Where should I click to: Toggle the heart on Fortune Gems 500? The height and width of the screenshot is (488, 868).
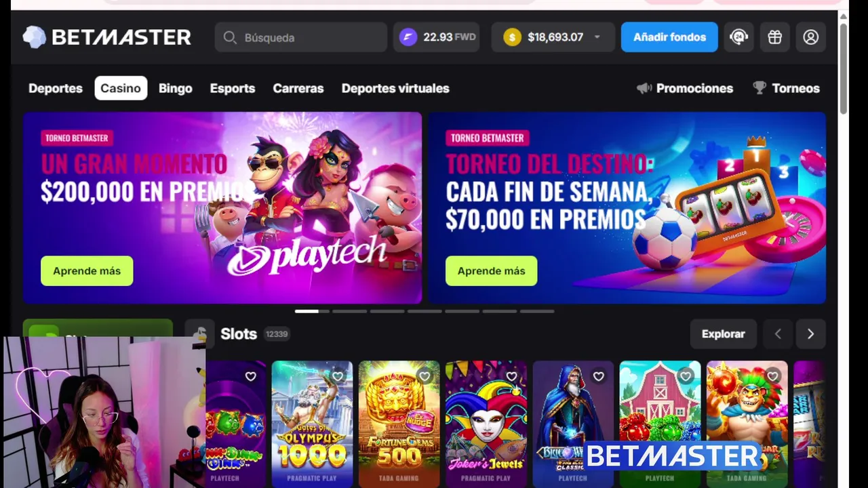425,376
